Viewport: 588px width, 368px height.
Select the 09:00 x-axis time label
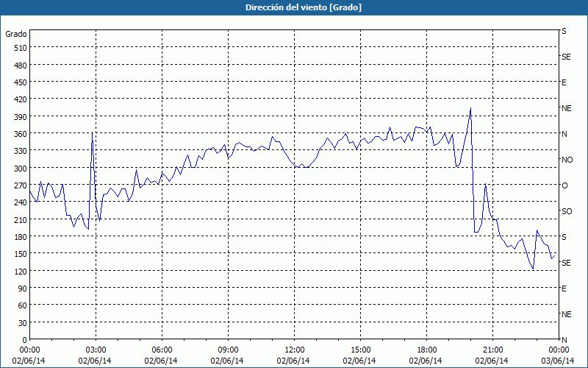tap(228, 350)
